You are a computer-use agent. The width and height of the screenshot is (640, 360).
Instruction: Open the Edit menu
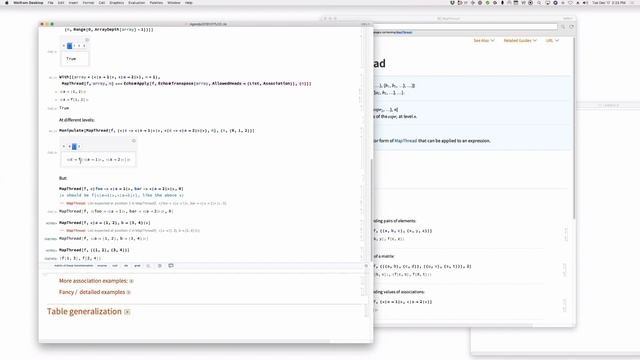pos(61,3)
